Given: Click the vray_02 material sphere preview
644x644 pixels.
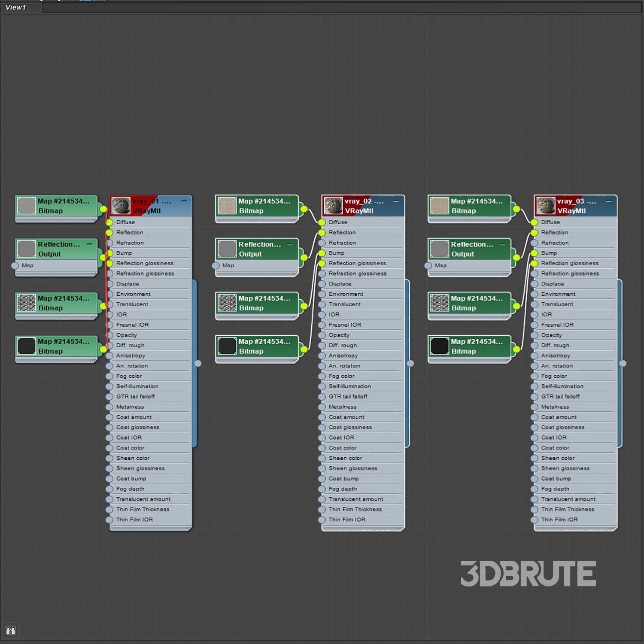Looking at the screenshot, I should (333, 206).
